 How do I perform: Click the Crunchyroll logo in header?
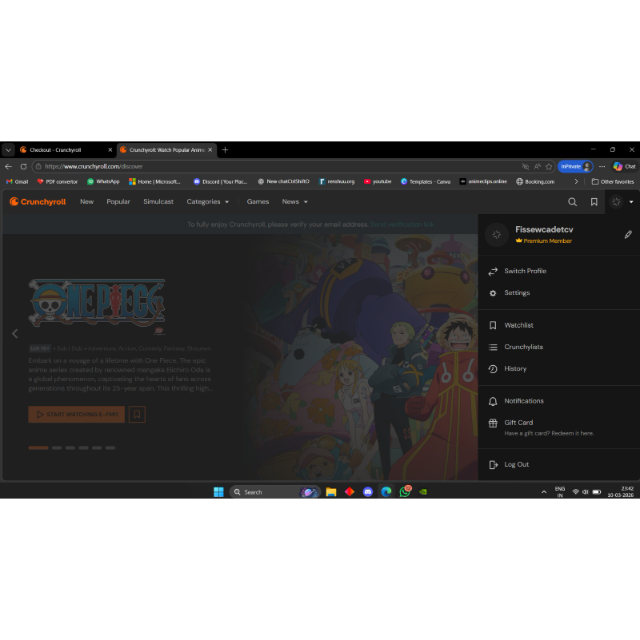pos(38,202)
